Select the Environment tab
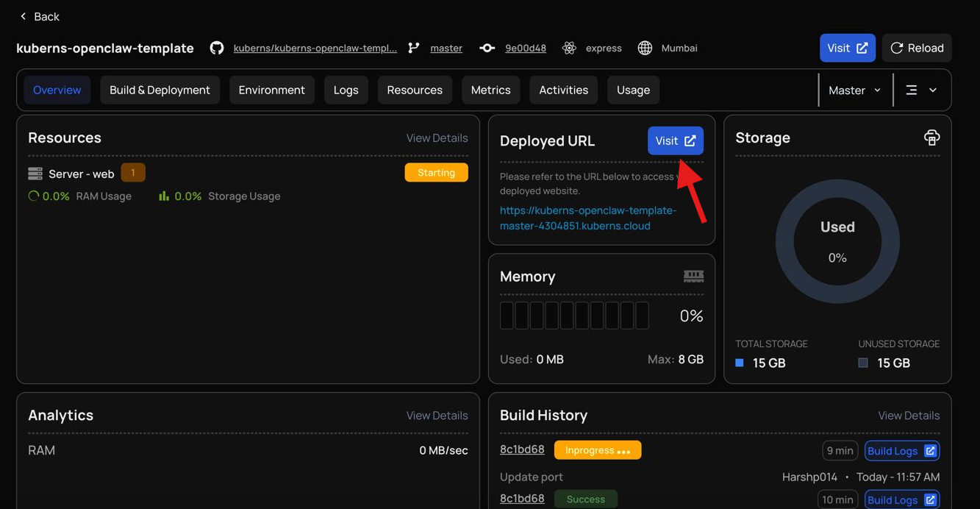Screen dimensions: 980x509 tap(271, 90)
